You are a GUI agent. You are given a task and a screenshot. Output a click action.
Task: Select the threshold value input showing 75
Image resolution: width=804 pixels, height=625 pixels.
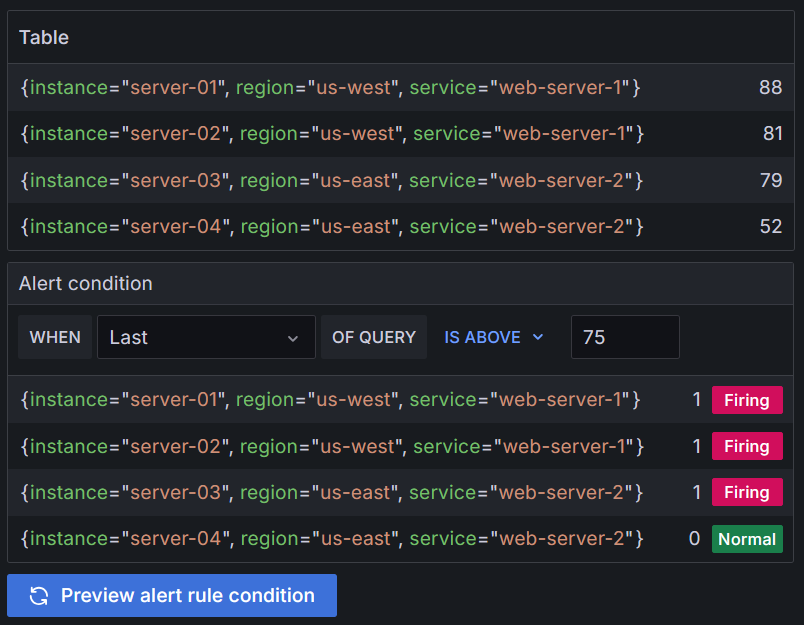pyautogui.click(x=625, y=337)
